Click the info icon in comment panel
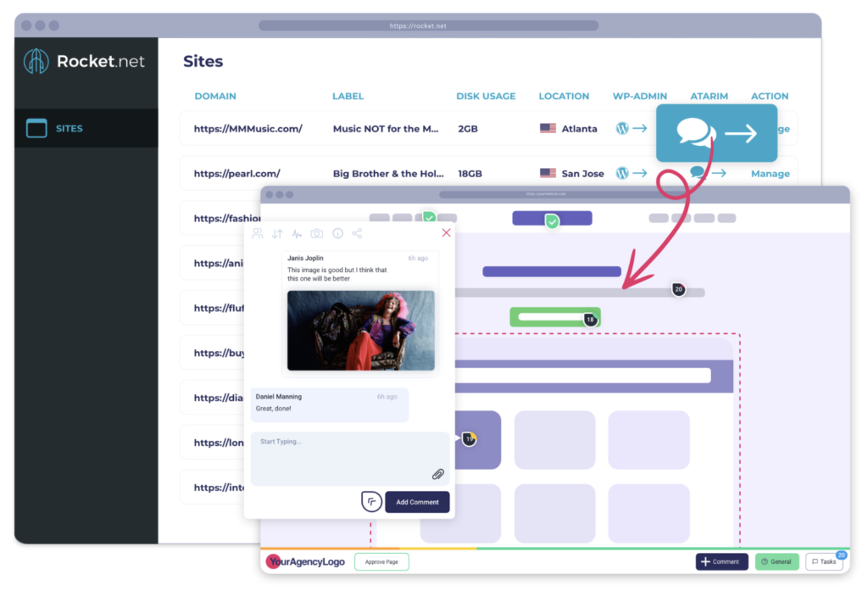Screen dimensions: 868x591 tap(337, 233)
